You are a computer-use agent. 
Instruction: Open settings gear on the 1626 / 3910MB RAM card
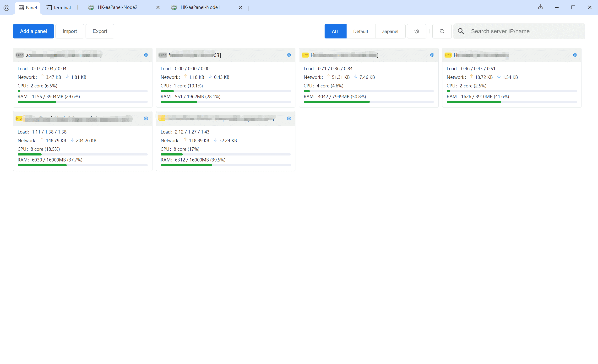[575, 55]
